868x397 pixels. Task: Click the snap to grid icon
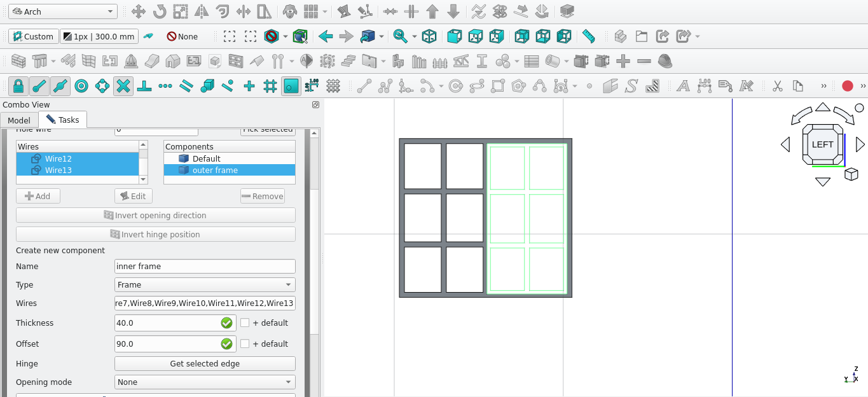pos(270,86)
